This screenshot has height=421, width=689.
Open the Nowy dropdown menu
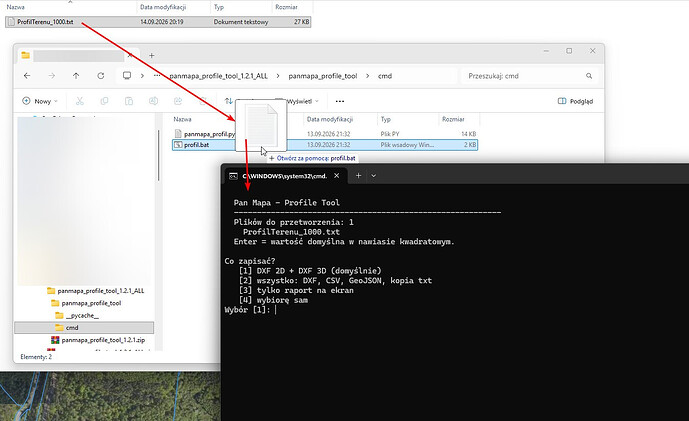click(x=40, y=101)
